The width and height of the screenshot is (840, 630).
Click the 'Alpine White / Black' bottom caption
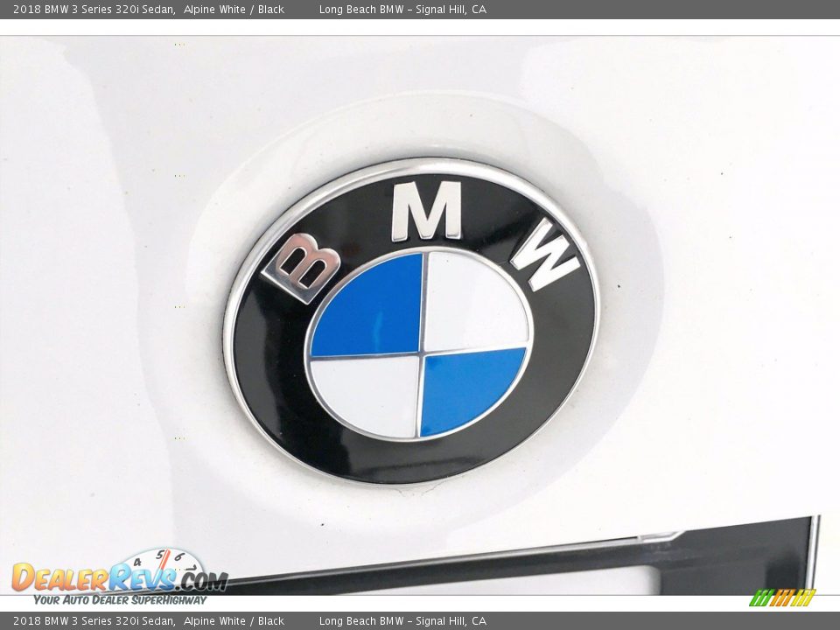(x=234, y=621)
